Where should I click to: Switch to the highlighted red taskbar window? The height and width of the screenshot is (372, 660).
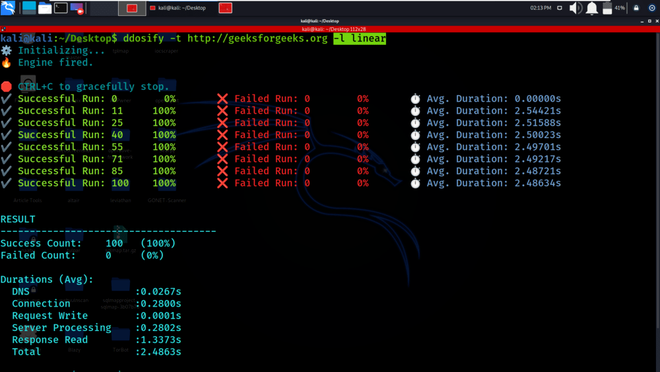point(132,8)
